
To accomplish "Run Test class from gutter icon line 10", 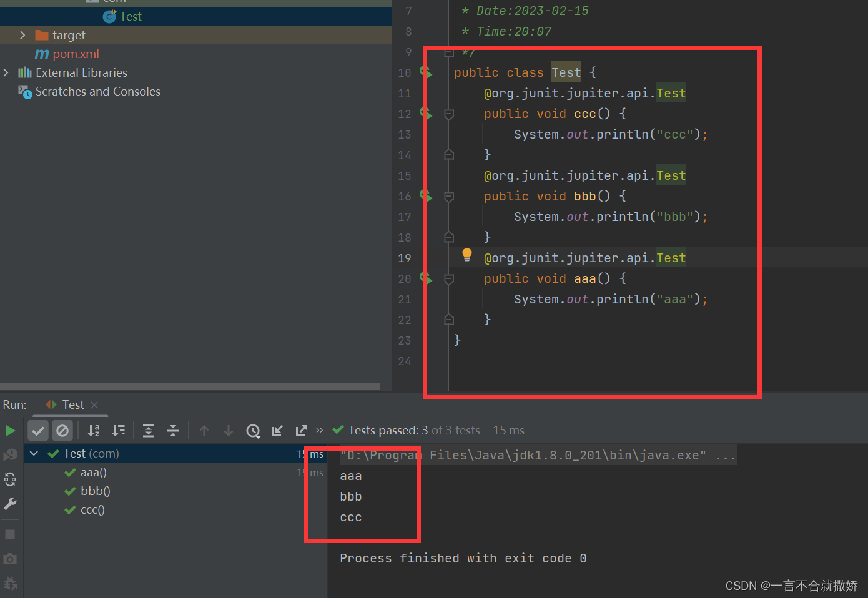I will pos(426,72).
